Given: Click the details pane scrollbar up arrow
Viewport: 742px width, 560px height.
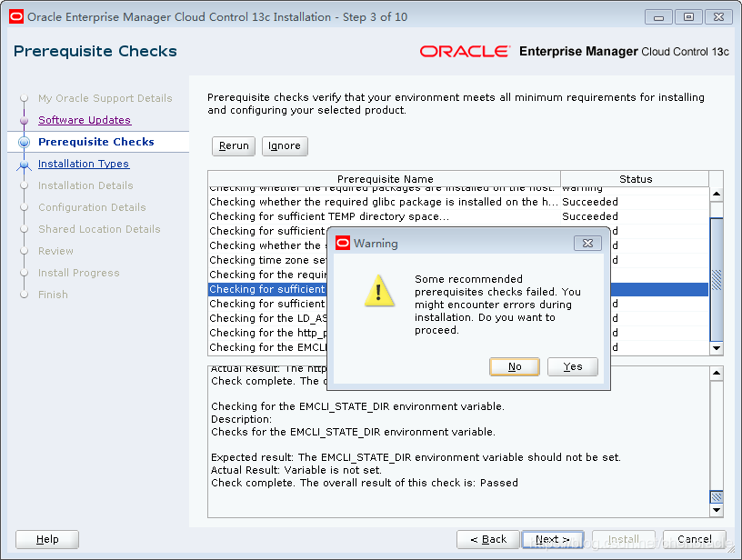Looking at the screenshot, I should pos(717,373).
